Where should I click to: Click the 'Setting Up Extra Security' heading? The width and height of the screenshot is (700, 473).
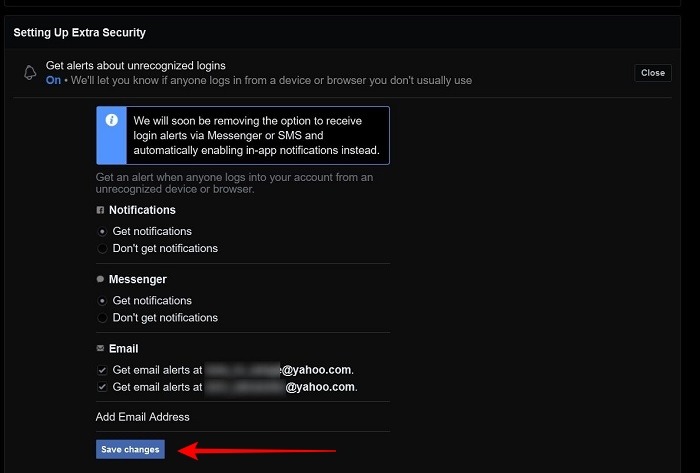tap(79, 33)
